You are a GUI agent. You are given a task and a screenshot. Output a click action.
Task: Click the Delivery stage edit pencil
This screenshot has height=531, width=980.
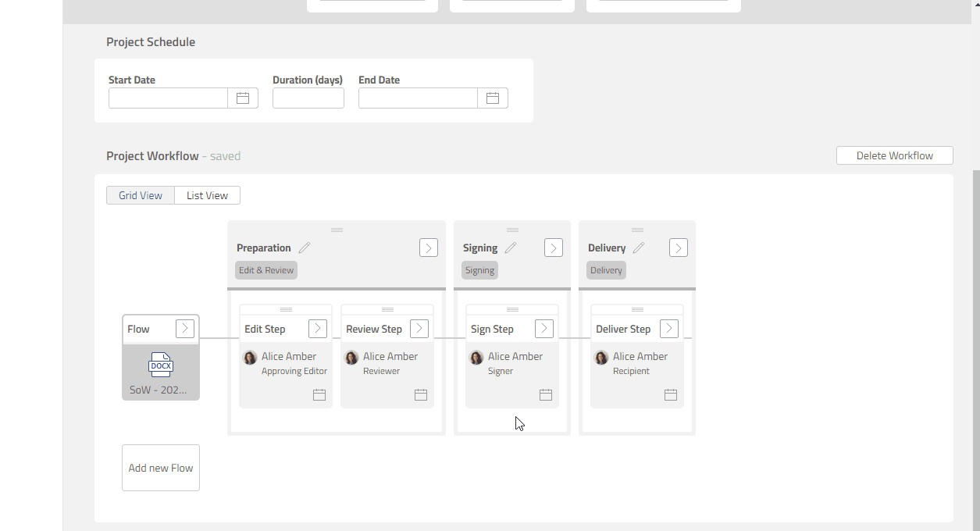639,248
